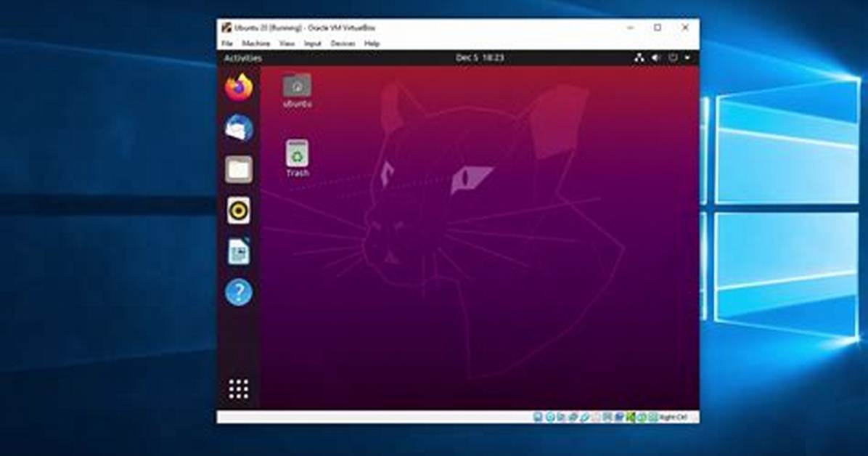Image resolution: width=868 pixels, height=456 pixels.
Task: Launch Thunderbird Mail from the dock
Action: (239, 129)
